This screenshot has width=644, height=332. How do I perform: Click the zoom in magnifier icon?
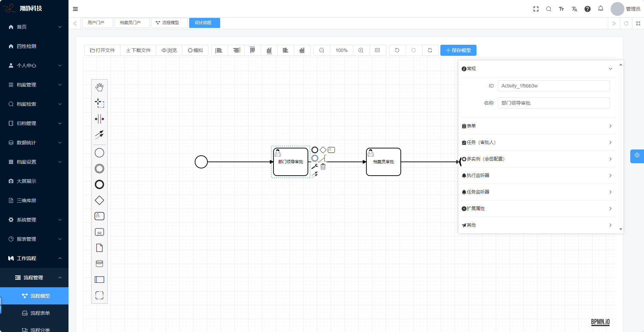[361, 50]
